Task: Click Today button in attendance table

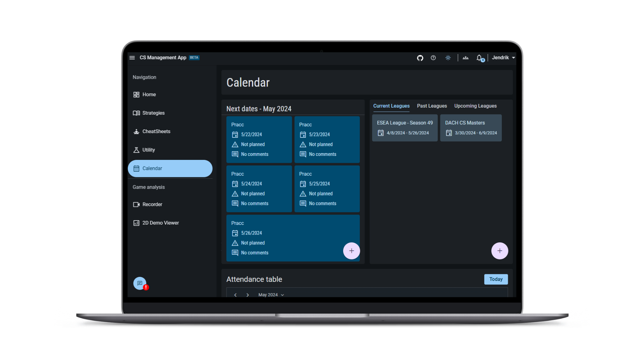Action: click(496, 279)
